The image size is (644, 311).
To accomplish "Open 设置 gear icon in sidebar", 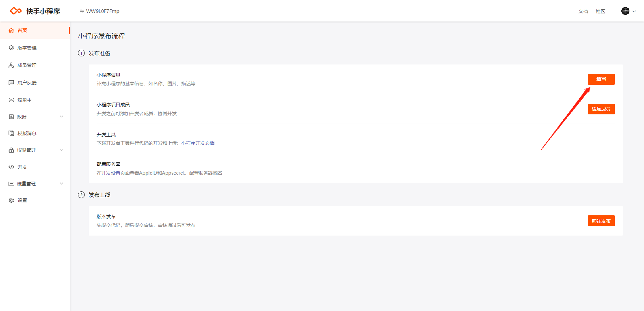I will (x=11, y=200).
